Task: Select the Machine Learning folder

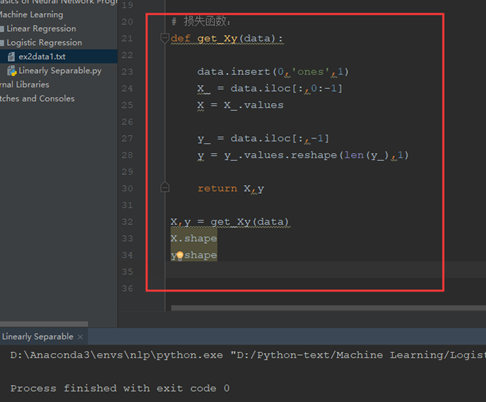Action: [x=31, y=15]
